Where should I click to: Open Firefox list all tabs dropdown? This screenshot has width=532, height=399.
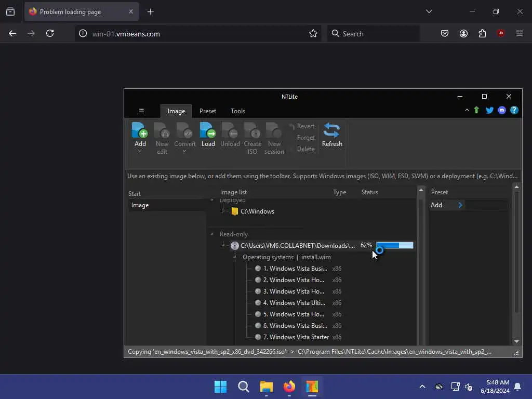(429, 11)
